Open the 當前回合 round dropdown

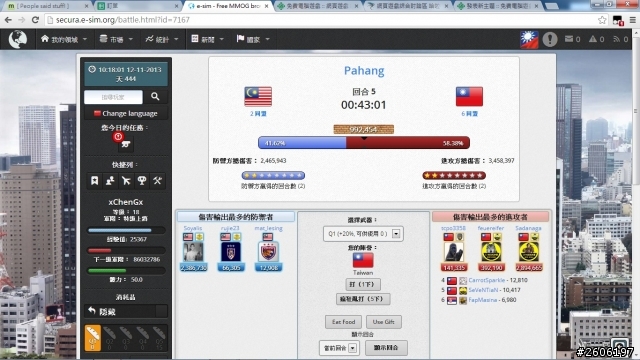click(339, 348)
